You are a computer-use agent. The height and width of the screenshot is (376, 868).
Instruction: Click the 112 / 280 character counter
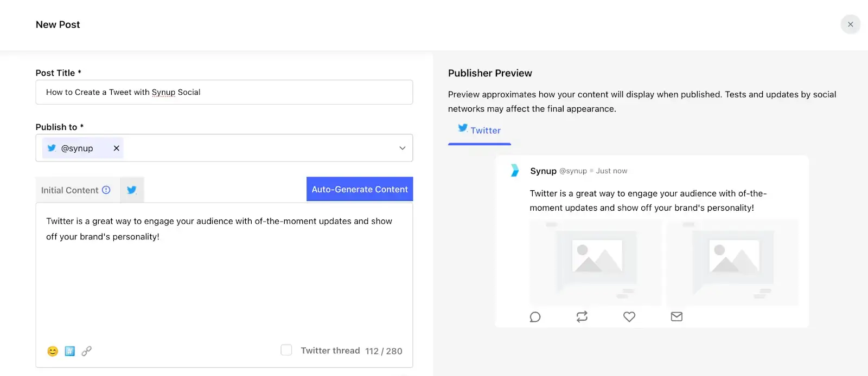384,351
